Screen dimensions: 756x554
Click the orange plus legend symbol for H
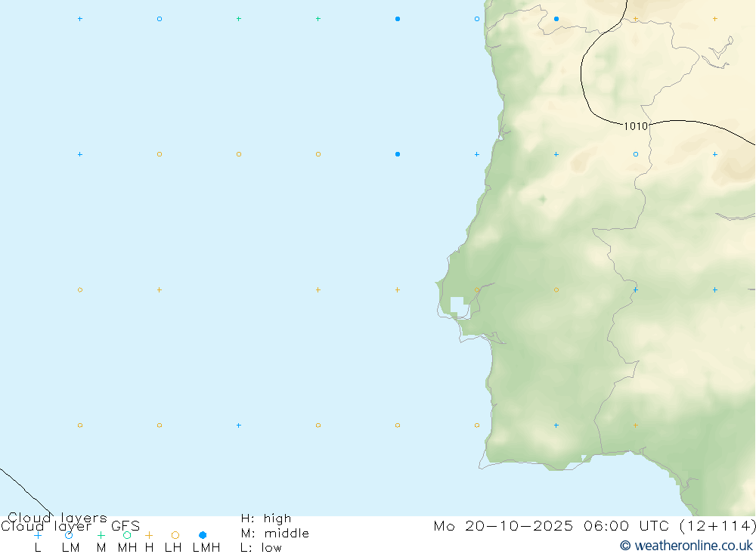click(x=149, y=535)
